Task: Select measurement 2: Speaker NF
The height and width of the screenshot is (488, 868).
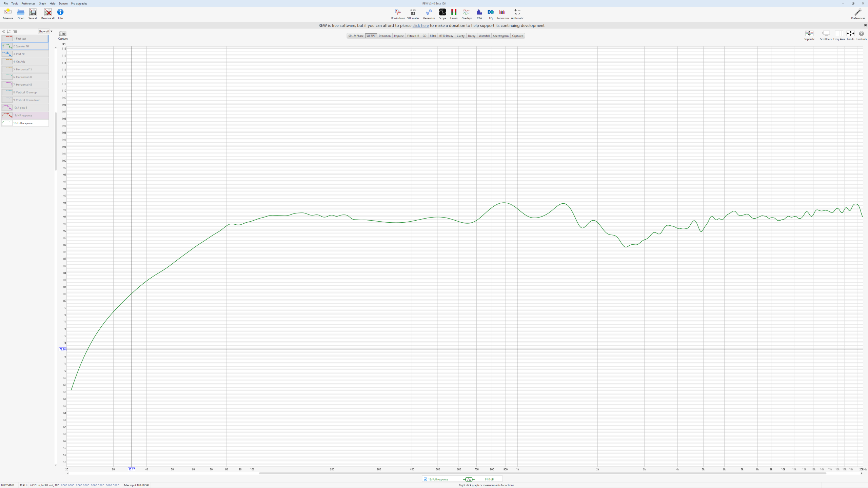Action: [x=25, y=46]
